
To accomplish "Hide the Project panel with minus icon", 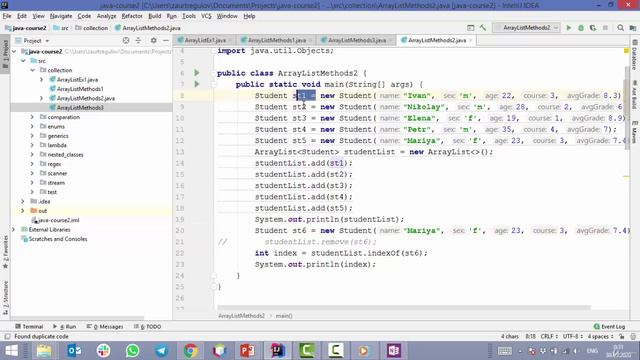I will click(166, 40).
